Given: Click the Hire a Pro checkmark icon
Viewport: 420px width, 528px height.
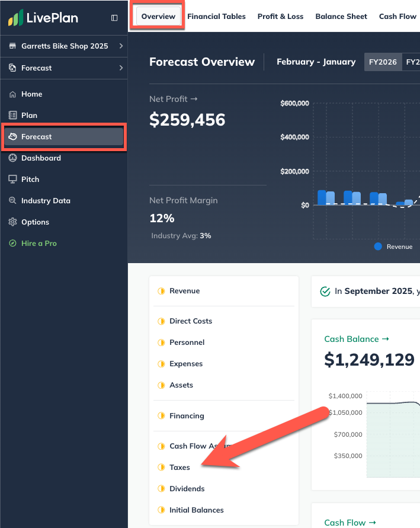Looking at the screenshot, I should pos(12,244).
